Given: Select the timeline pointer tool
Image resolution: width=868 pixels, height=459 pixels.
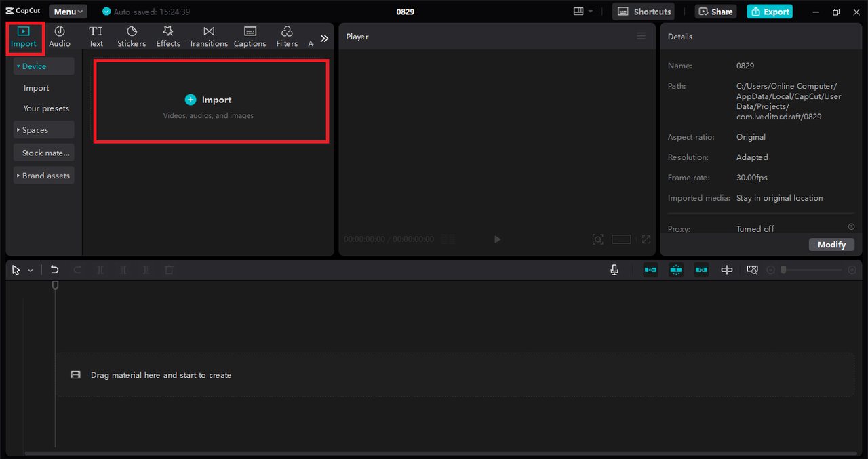Looking at the screenshot, I should pos(16,270).
